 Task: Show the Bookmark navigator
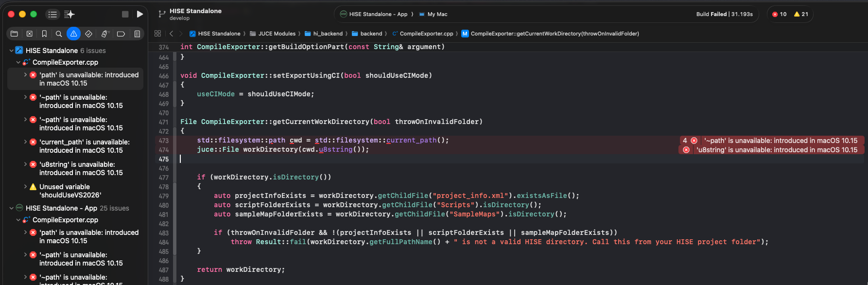tap(44, 34)
